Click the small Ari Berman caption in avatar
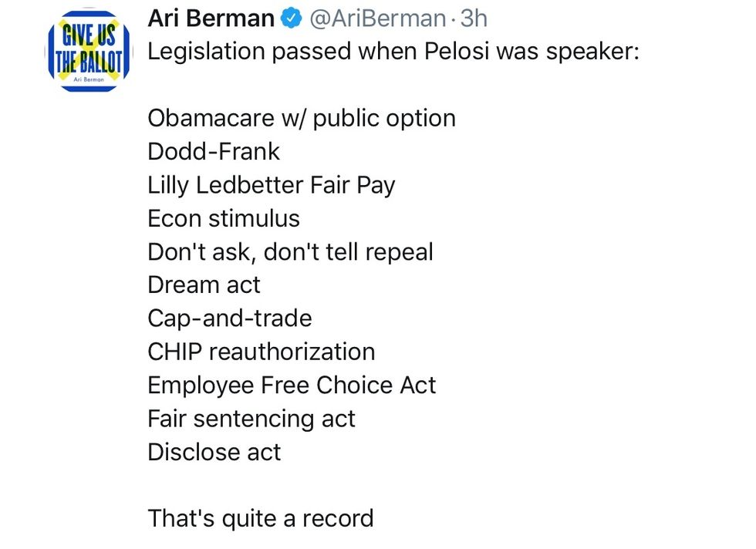This screenshot has width=756, height=549. tap(86, 79)
